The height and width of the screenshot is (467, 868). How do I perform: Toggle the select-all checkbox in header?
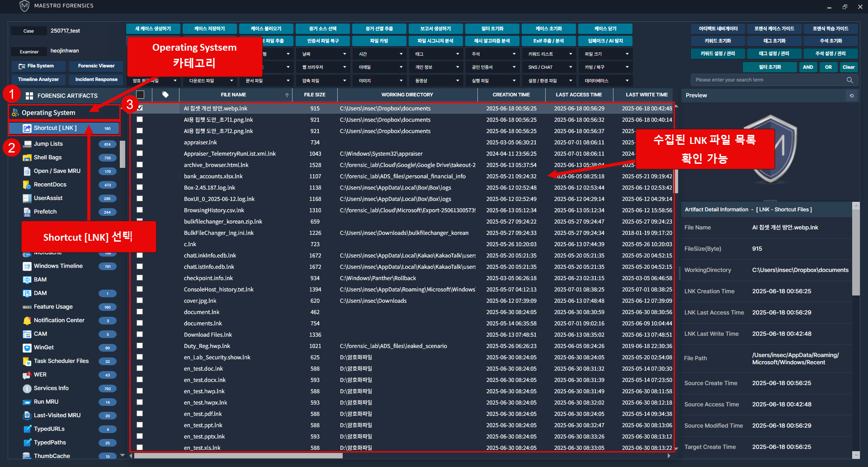click(x=140, y=95)
